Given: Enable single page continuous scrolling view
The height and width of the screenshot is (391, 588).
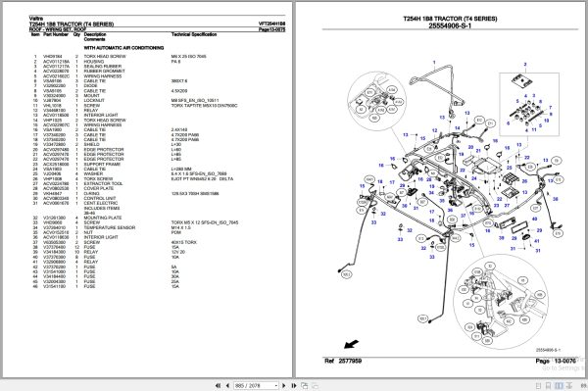Looking at the screenshot, I should coord(548,385).
